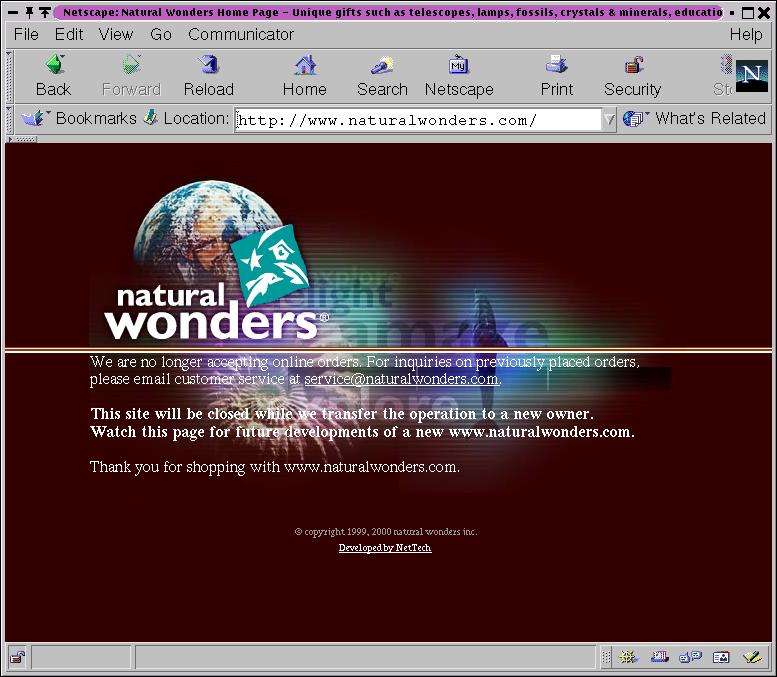Collapse the Location toolbar using its grip
This screenshot has width=777, height=677.
tap(9, 119)
